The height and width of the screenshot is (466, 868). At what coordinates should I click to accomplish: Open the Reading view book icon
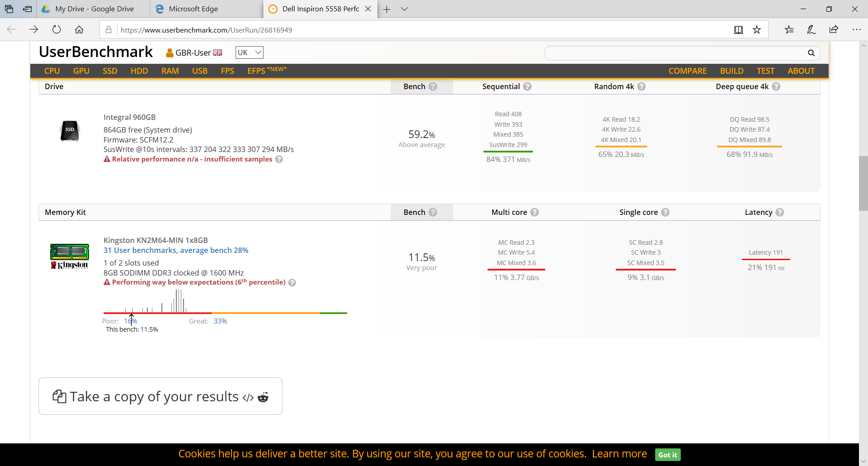click(x=738, y=30)
